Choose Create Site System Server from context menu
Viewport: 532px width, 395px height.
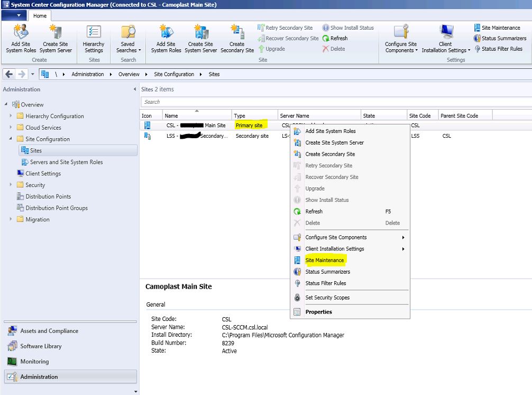pos(350,142)
